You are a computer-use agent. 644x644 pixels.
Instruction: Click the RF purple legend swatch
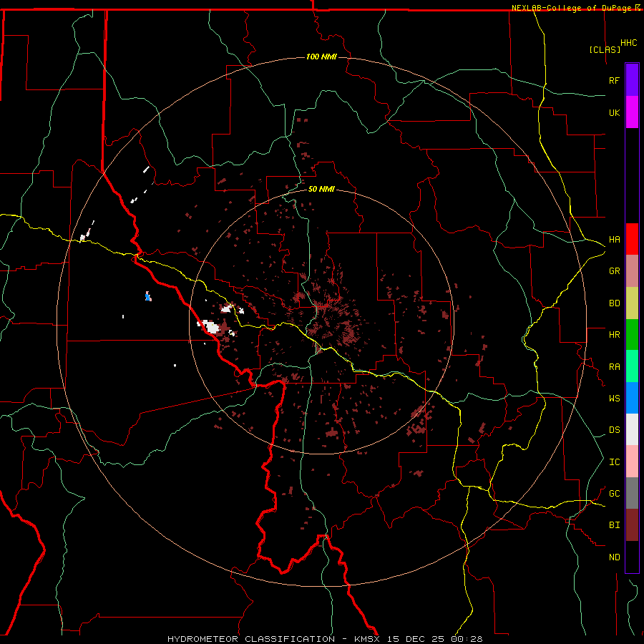point(632,80)
